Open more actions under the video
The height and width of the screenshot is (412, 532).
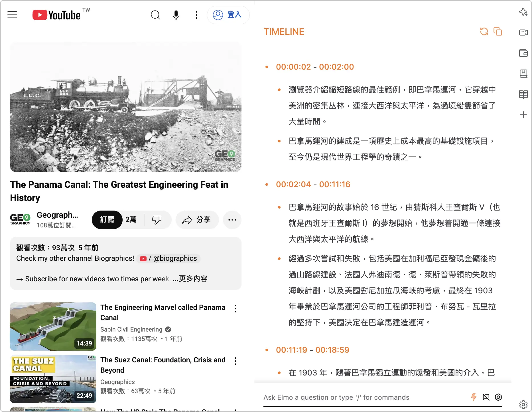coord(232,220)
